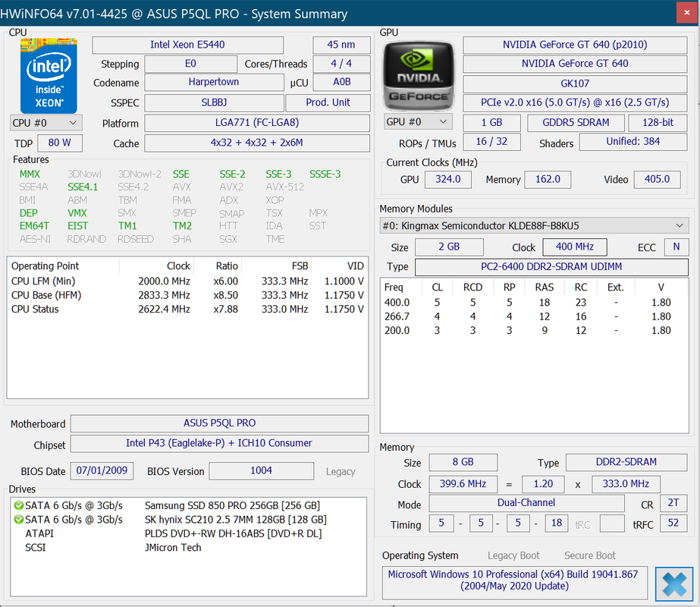The height and width of the screenshot is (607, 700).
Task: Click the EM64T feature label
Action: (x=34, y=226)
